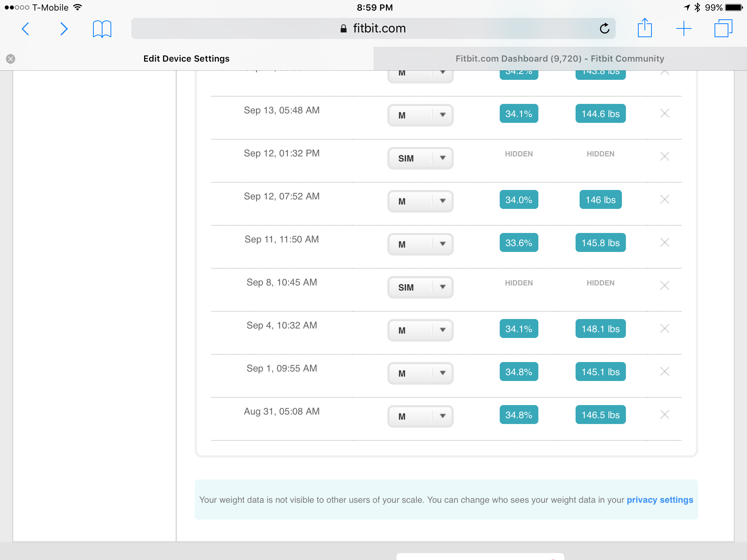Open SIM dropdown for Sep 8 entry
This screenshot has height=560, width=747.
pos(420,287)
